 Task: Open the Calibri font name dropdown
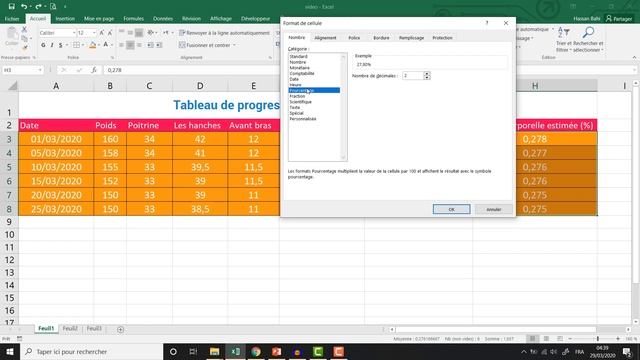point(74,33)
